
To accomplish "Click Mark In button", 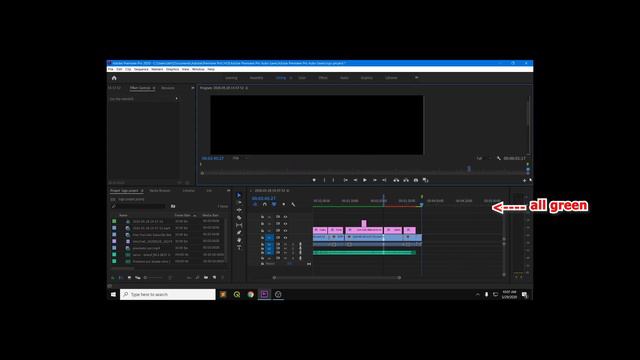I will [324, 180].
